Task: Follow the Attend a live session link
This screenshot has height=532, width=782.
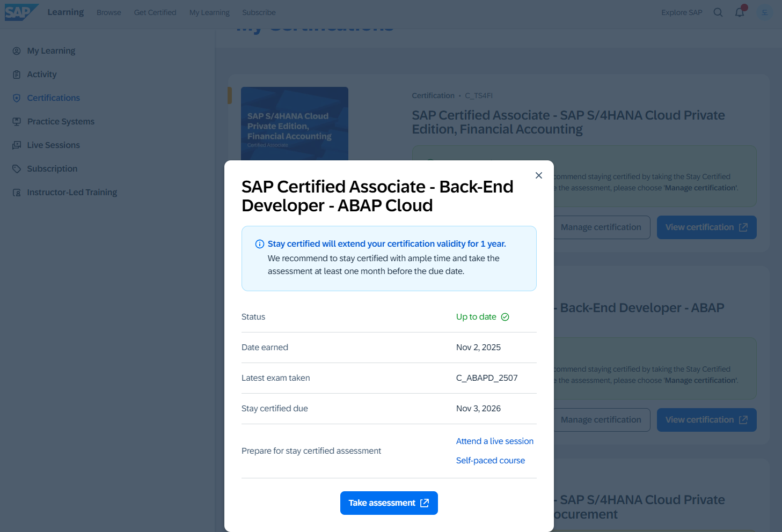Action: pos(494,441)
